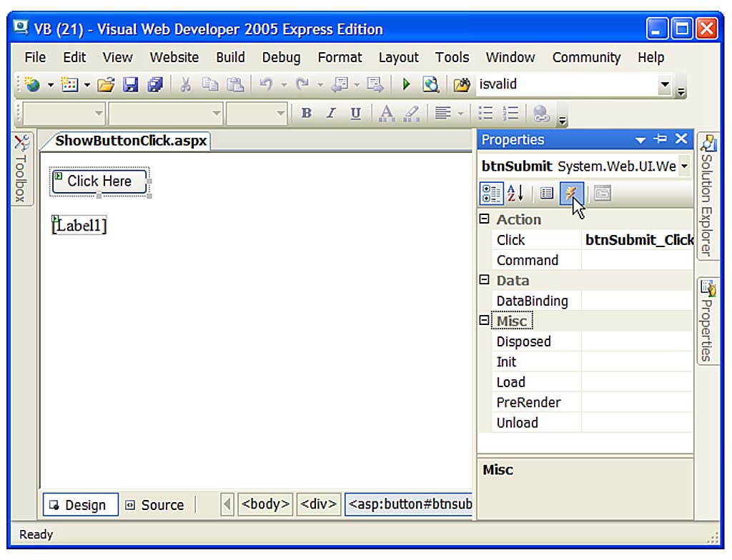Click the Open File folder icon
Viewport: 732px width, 560px height.
pos(106,84)
